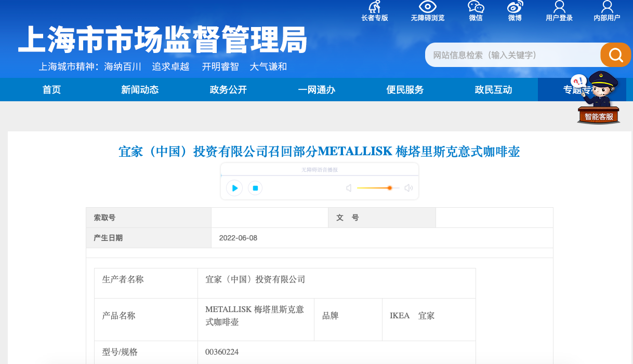Click the 产品名称 label cell

(146, 319)
